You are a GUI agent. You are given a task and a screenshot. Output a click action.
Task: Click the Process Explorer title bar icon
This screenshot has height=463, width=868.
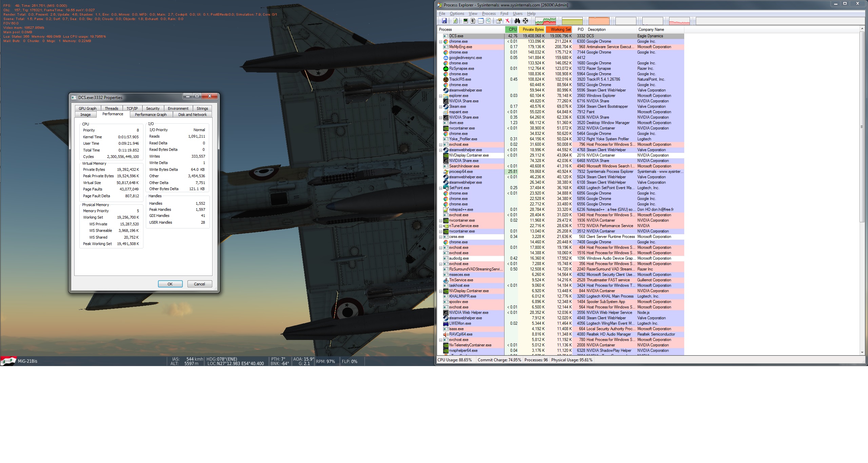[x=440, y=5]
